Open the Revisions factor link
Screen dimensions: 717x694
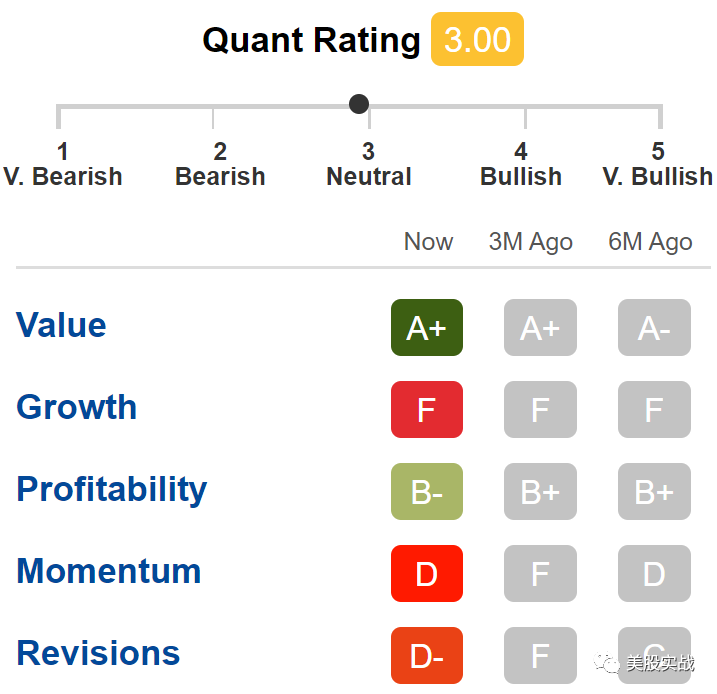point(98,652)
